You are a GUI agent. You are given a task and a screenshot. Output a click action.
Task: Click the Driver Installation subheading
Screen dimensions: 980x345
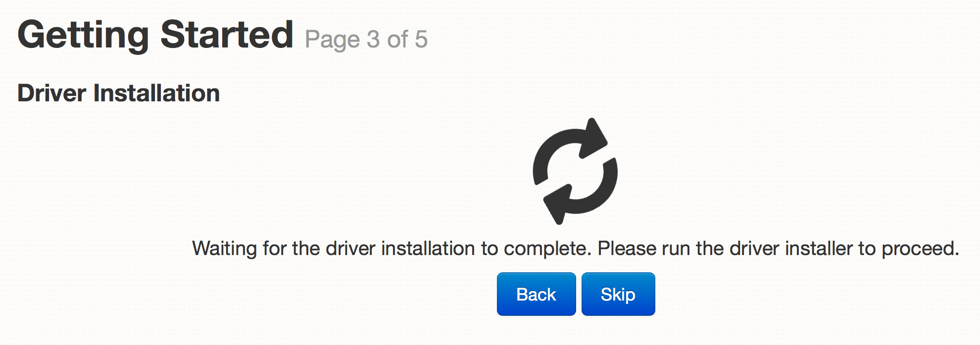pyautogui.click(x=119, y=93)
